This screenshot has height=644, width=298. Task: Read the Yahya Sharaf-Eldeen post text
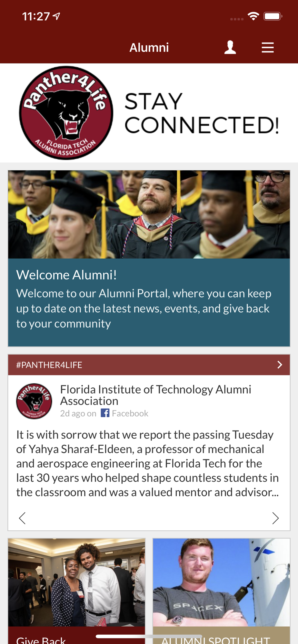[x=147, y=463]
